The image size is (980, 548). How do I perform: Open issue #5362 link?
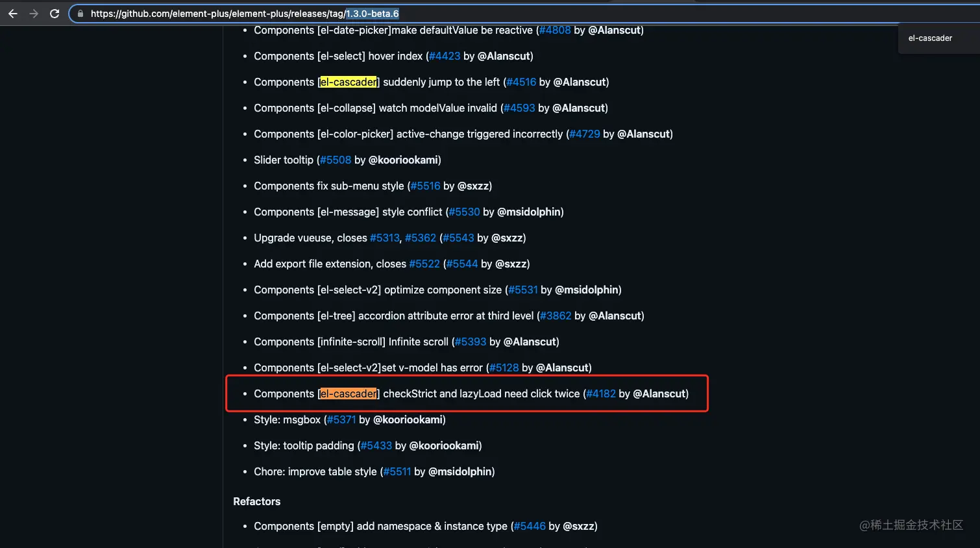pos(421,238)
